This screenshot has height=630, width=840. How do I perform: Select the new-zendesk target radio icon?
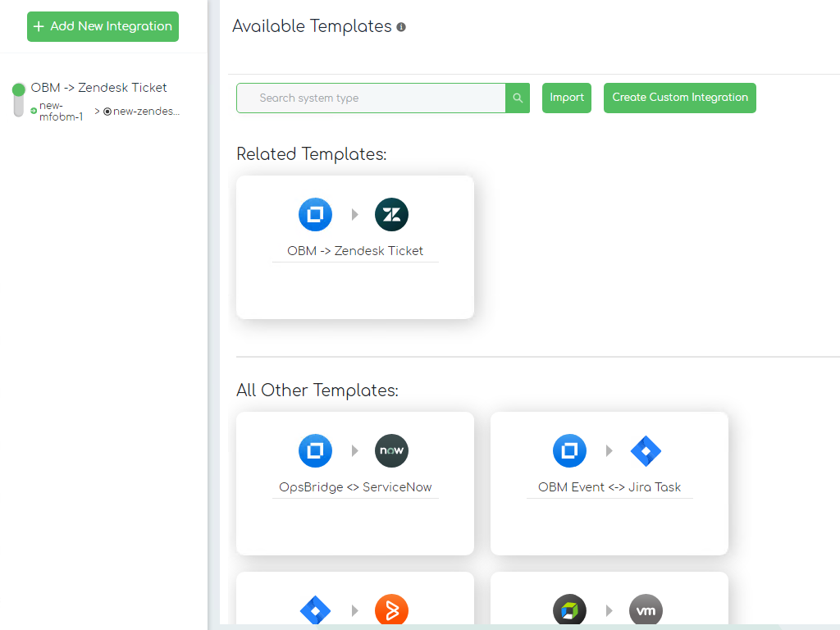107,112
